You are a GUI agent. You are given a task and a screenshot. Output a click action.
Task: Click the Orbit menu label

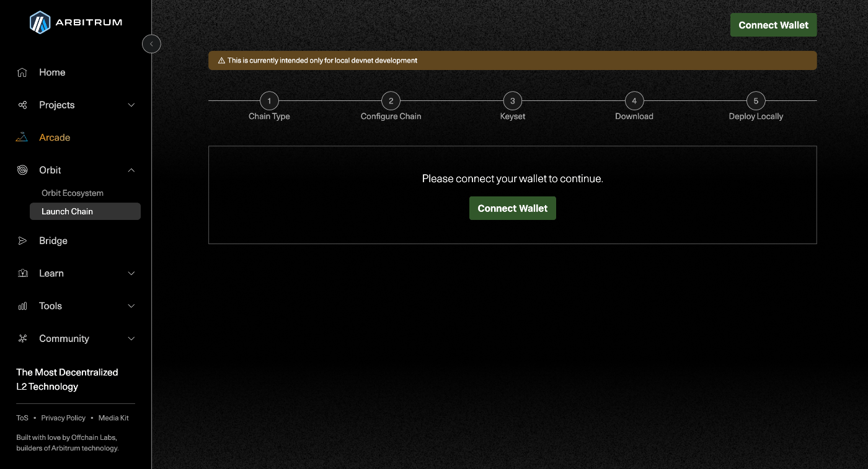[x=50, y=170]
